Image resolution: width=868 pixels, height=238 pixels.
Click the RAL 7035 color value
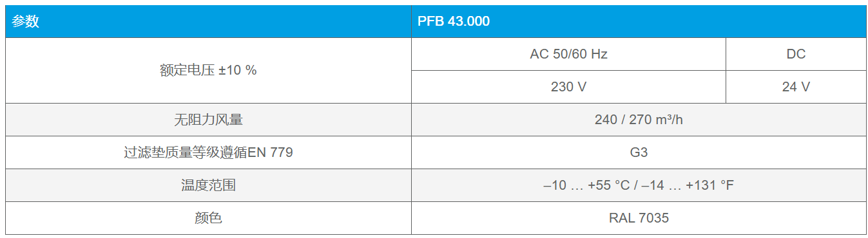[639, 218]
